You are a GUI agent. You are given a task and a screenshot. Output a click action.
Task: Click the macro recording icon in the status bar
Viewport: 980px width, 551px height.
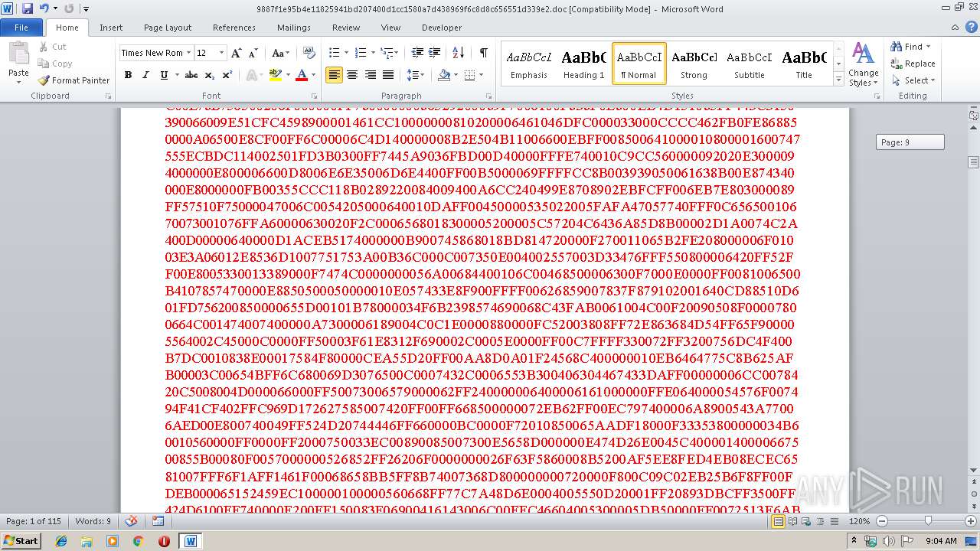(158, 521)
